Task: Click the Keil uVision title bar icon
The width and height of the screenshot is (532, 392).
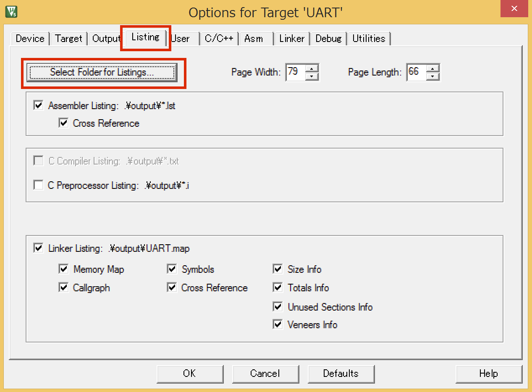Action: [x=11, y=11]
